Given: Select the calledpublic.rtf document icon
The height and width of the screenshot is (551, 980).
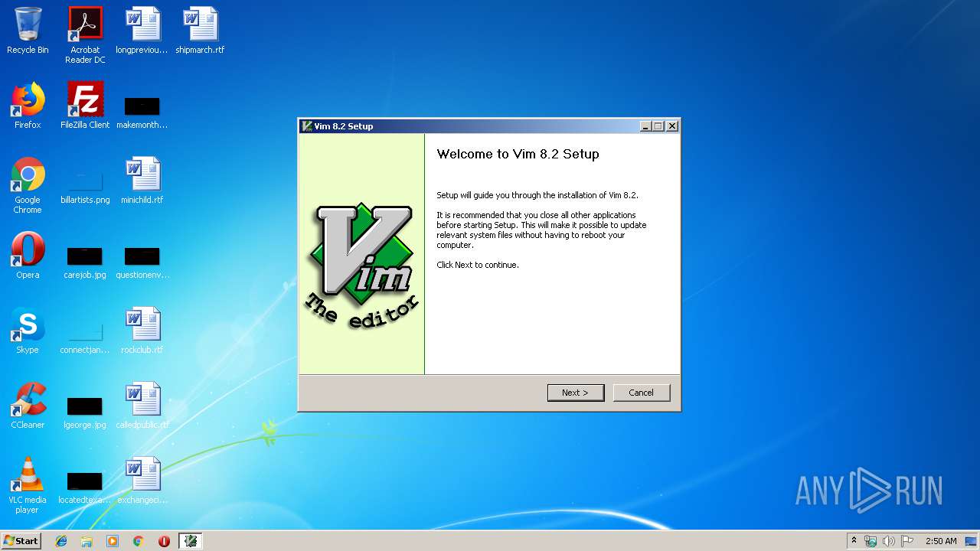Looking at the screenshot, I should click(x=142, y=406).
